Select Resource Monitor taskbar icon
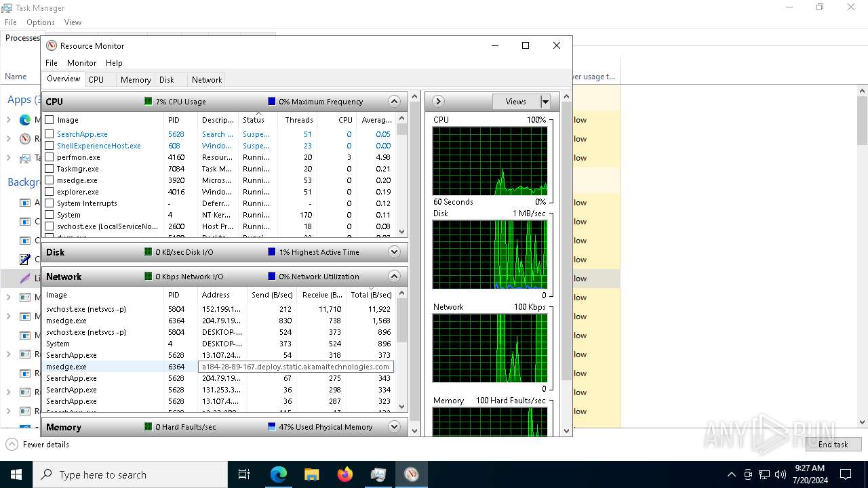Screen dimensions: 868x488 coord(411,474)
